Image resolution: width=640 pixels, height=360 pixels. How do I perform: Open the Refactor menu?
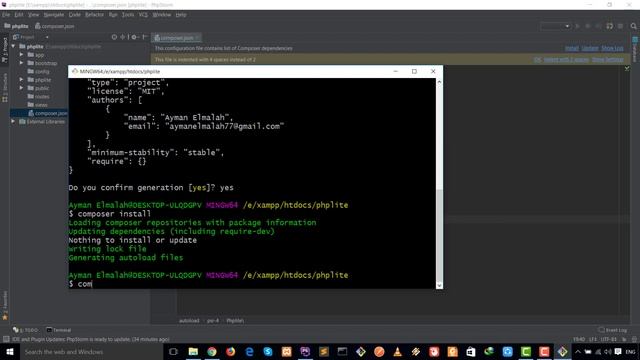(94, 15)
